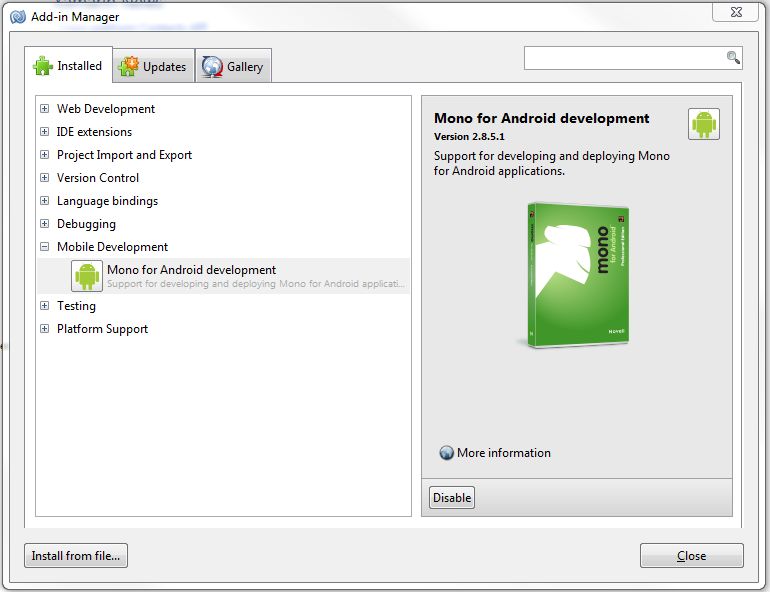Image resolution: width=770 pixels, height=592 pixels.
Task: Disable the Mono for Android add-in
Action: pos(452,498)
